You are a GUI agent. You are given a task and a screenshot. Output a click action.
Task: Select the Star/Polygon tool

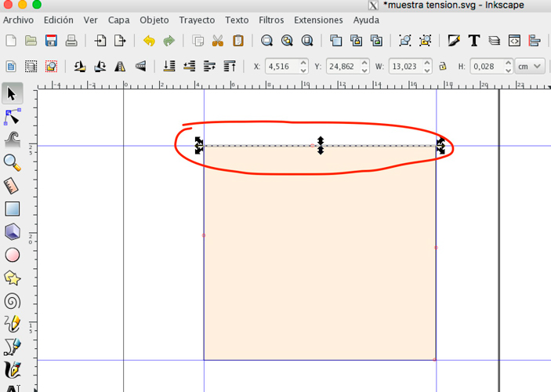tap(12, 278)
